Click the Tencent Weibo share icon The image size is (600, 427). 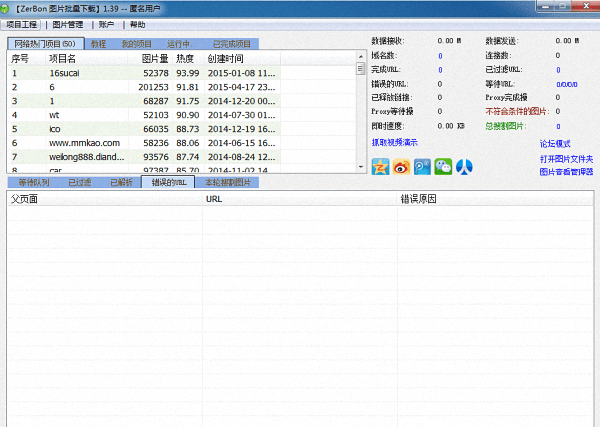[422, 167]
